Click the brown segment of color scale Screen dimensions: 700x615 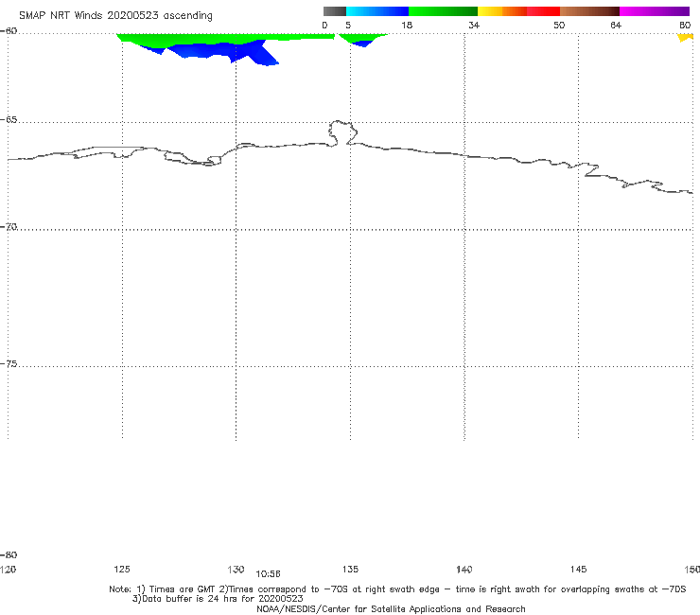click(x=589, y=11)
